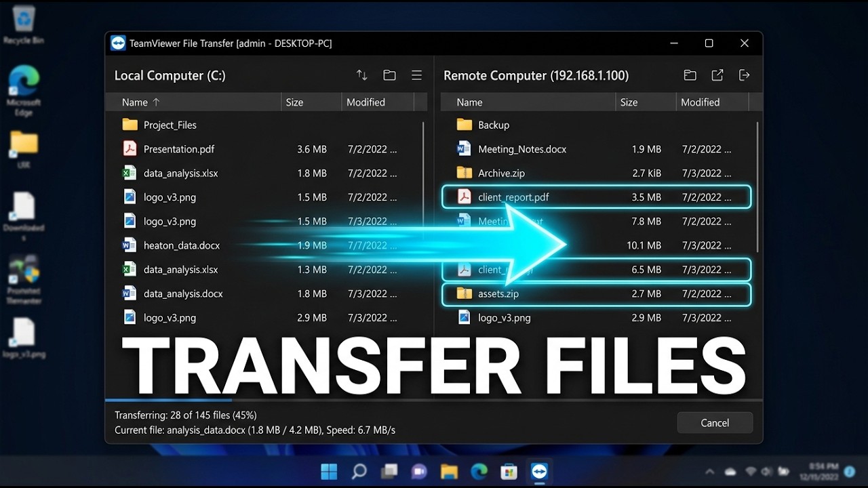Sort remote files by Name column
The height and width of the screenshot is (488, 868).
pyautogui.click(x=528, y=102)
